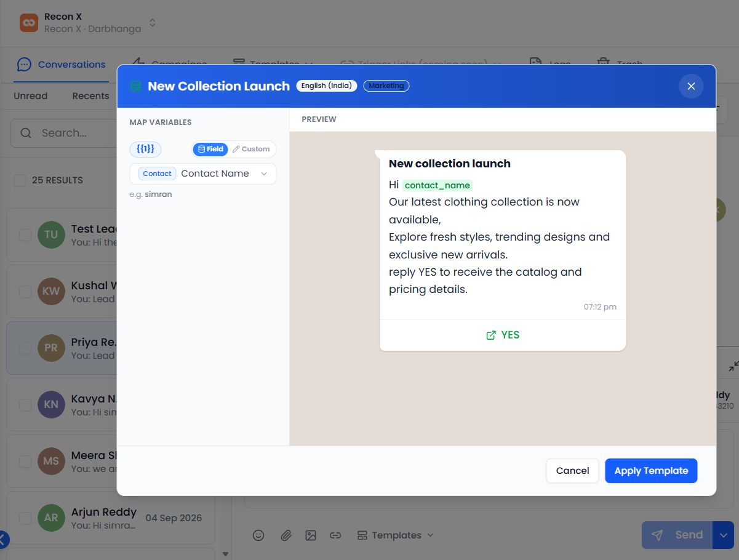The height and width of the screenshot is (560, 739).
Task: Check the Kavya N. conversation checkbox
Action: [x=25, y=405]
